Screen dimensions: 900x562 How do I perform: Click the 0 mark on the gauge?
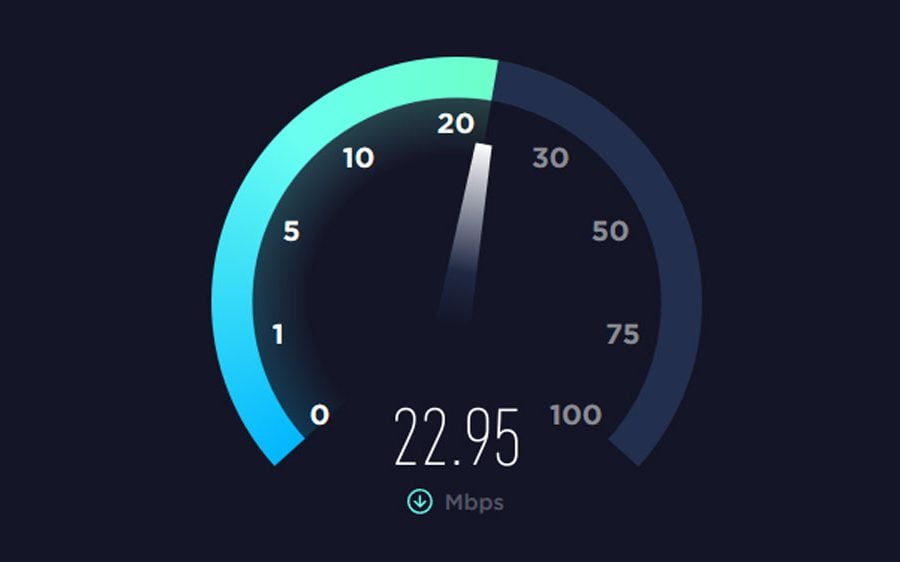[x=320, y=414]
